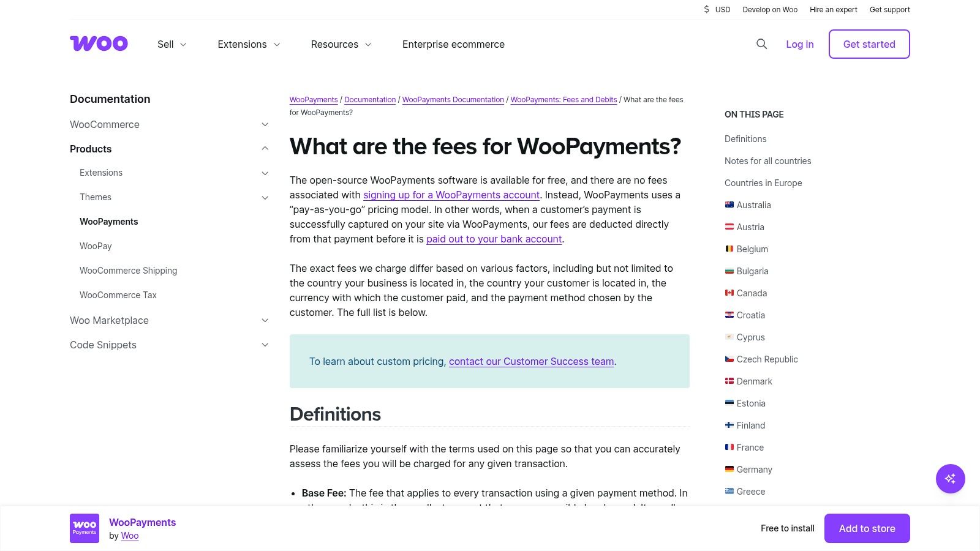
Task: Click the France flag icon
Action: 729,448
